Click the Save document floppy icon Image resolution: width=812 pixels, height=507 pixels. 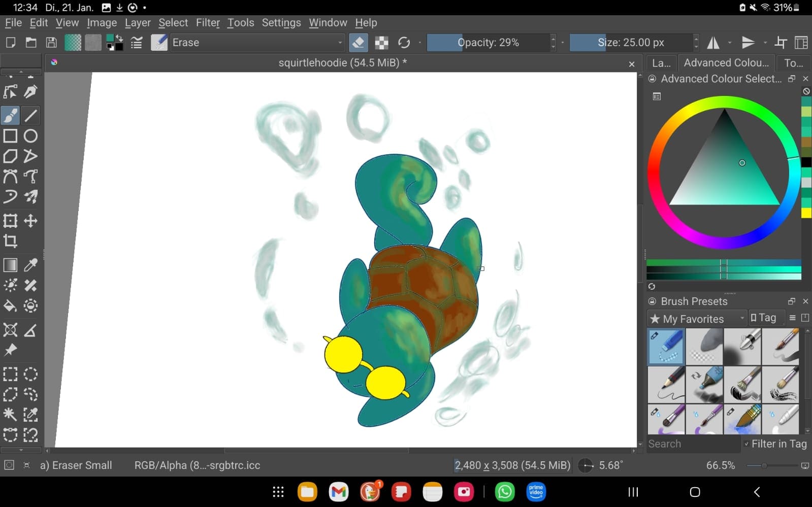coord(51,43)
